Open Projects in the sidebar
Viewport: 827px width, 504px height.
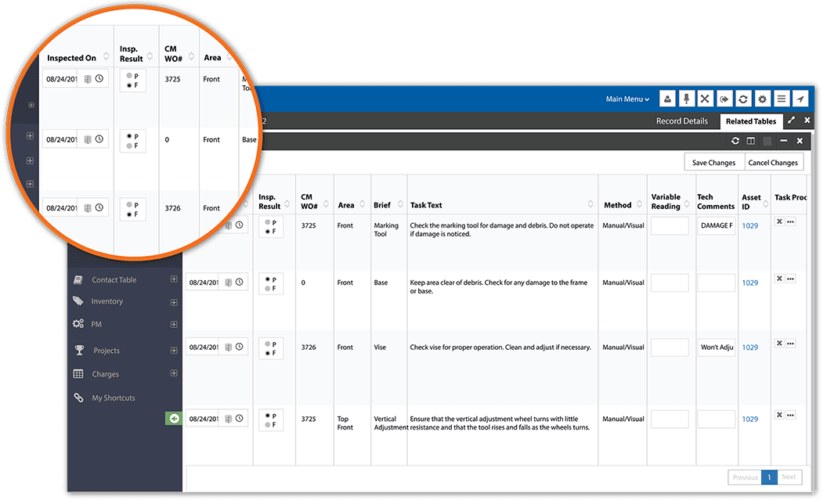pos(107,351)
